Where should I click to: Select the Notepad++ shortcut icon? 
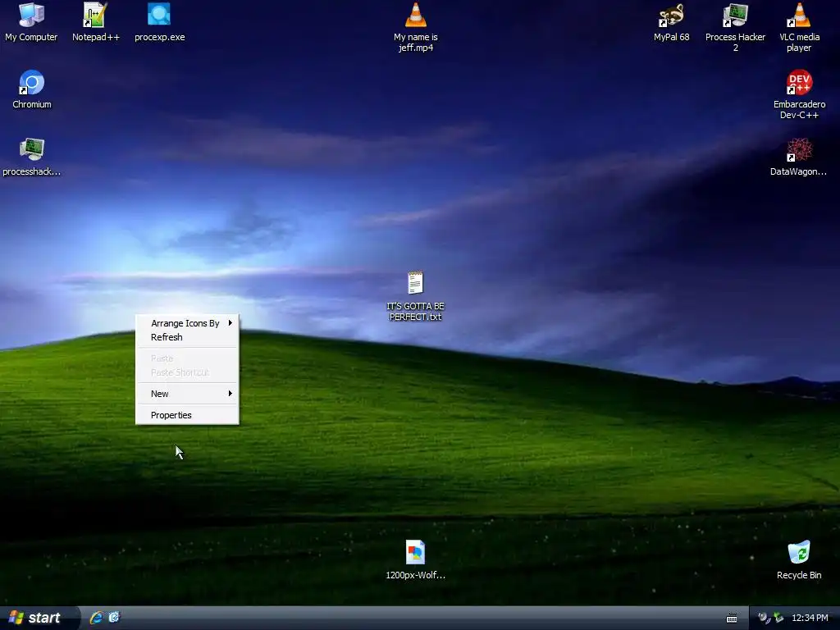tap(95, 22)
